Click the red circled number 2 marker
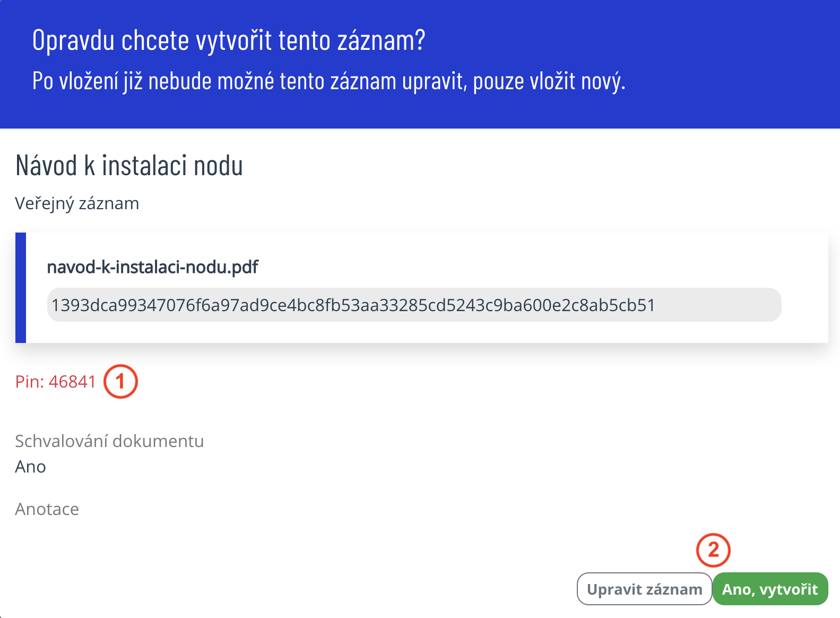 point(713,550)
